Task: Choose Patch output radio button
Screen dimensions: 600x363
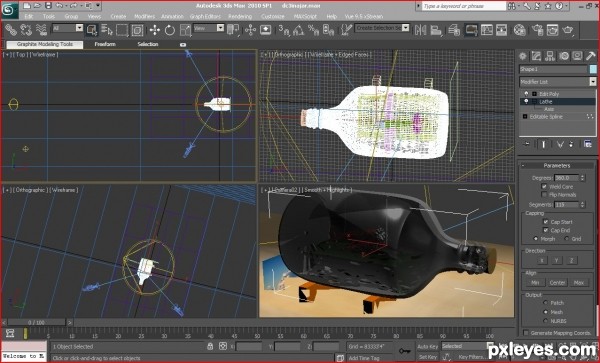Action: (x=546, y=303)
